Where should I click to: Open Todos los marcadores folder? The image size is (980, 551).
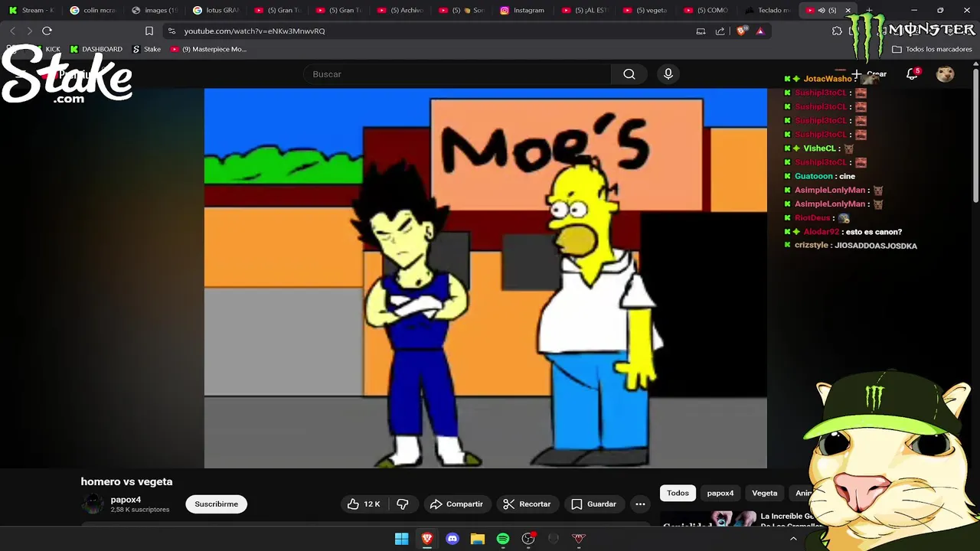932,49
